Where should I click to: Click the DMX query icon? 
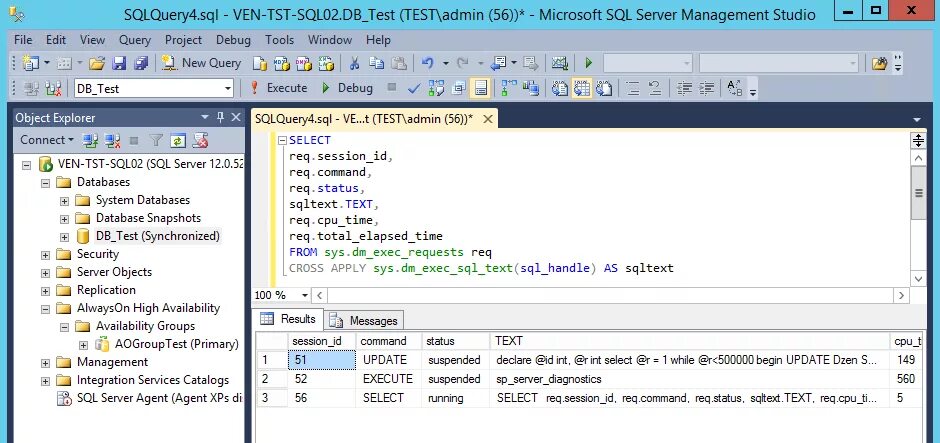(x=303, y=63)
